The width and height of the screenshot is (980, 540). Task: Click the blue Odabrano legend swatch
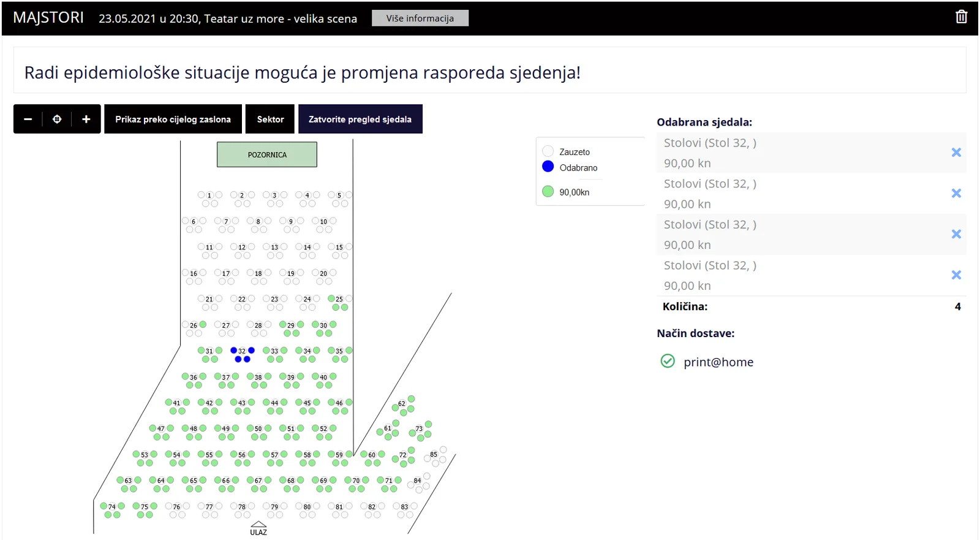coord(548,167)
